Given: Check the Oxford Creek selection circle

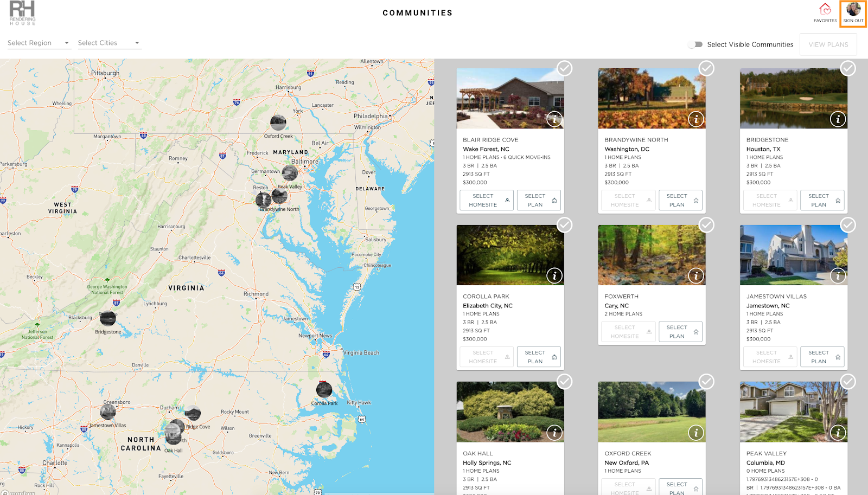Looking at the screenshot, I should [706, 382].
